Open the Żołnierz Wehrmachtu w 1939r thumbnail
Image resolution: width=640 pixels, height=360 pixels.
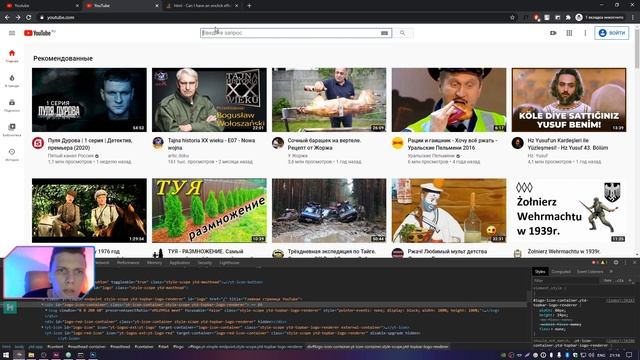[569, 211]
